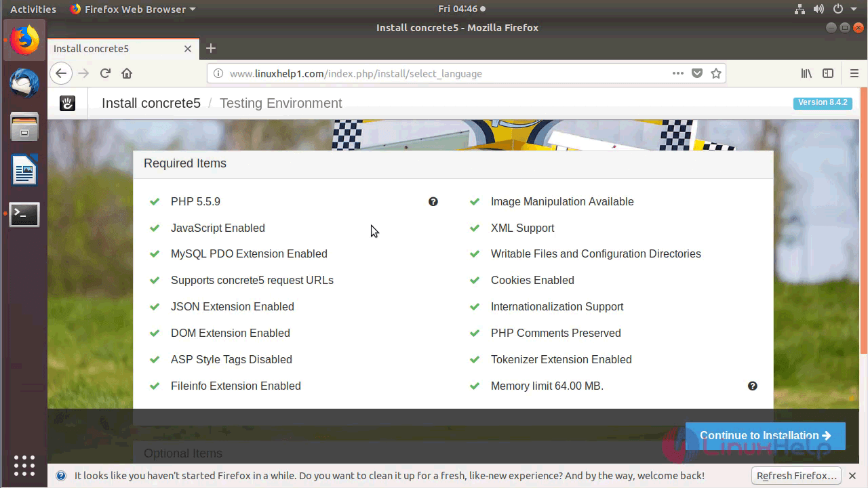Click the green checkmark beside Cookies Enabled

[475, 280]
